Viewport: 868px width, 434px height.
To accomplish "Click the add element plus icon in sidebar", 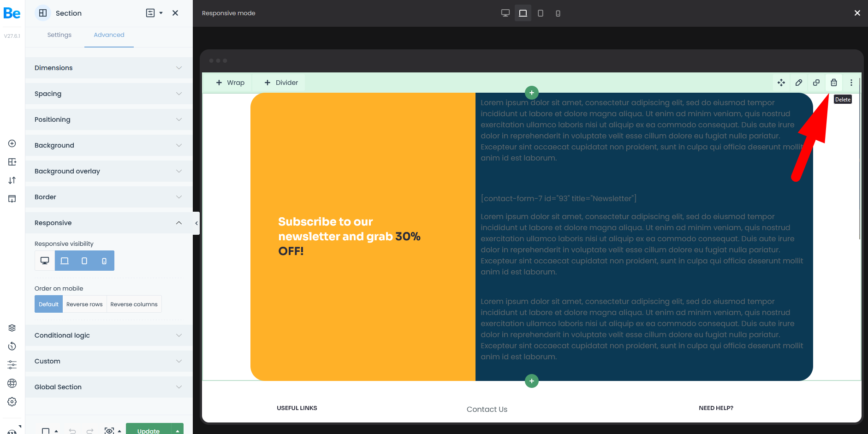I will (12, 143).
